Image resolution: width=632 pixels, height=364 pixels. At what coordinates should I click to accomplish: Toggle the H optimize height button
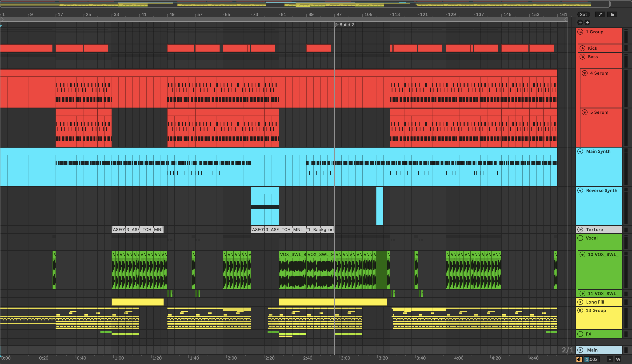pyautogui.click(x=610, y=359)
